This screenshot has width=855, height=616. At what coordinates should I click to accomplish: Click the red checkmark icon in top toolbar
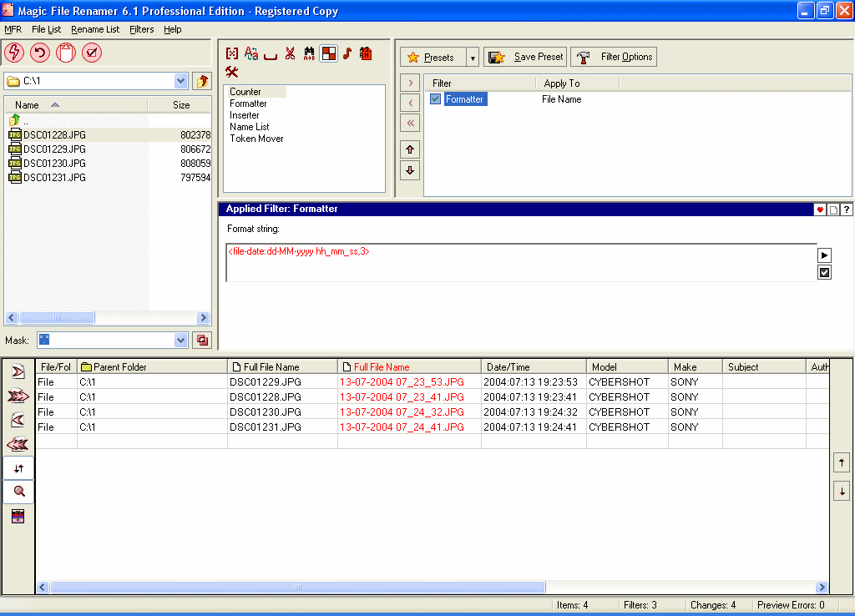coord(91,53)
